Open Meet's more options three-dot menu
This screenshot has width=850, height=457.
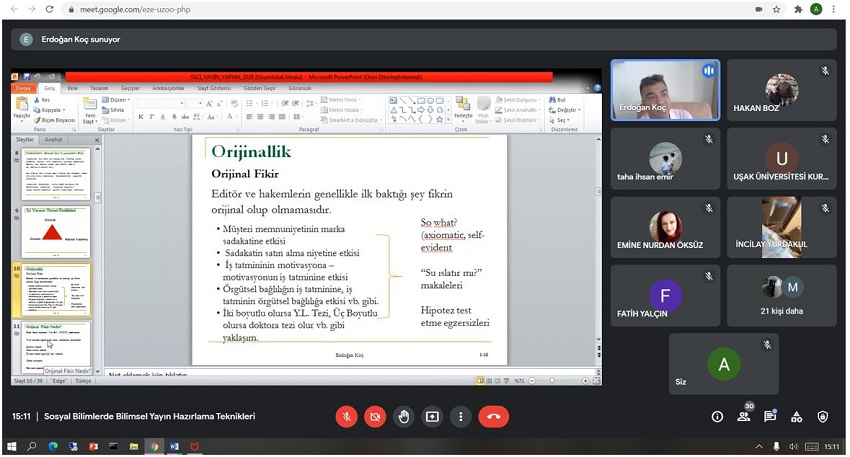pyautogui.click(x=460, y=417)
